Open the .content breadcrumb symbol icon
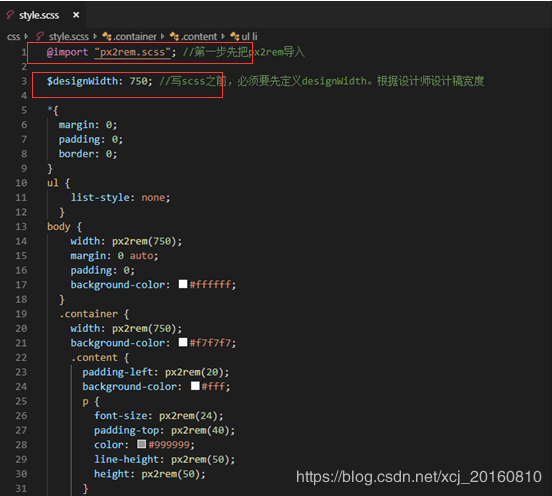The height and width of the screenshot is (496, 552). (x=174, y=36)
